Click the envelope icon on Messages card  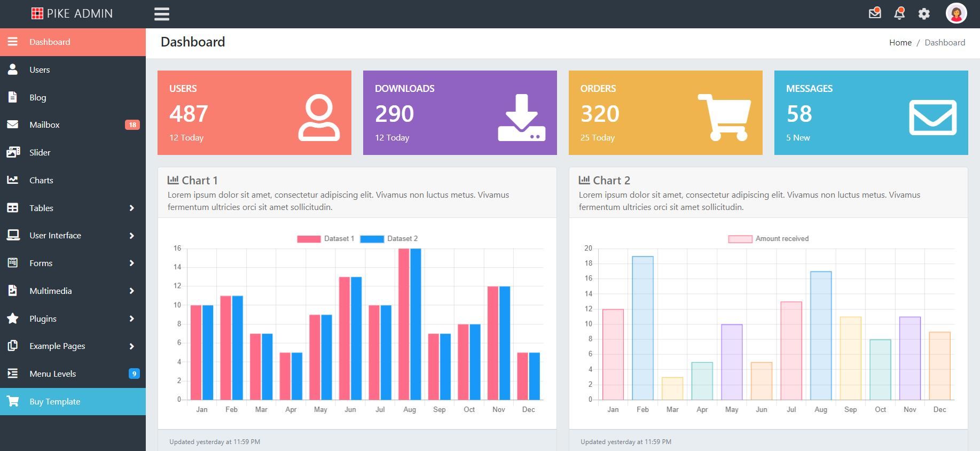click(933, 118)
